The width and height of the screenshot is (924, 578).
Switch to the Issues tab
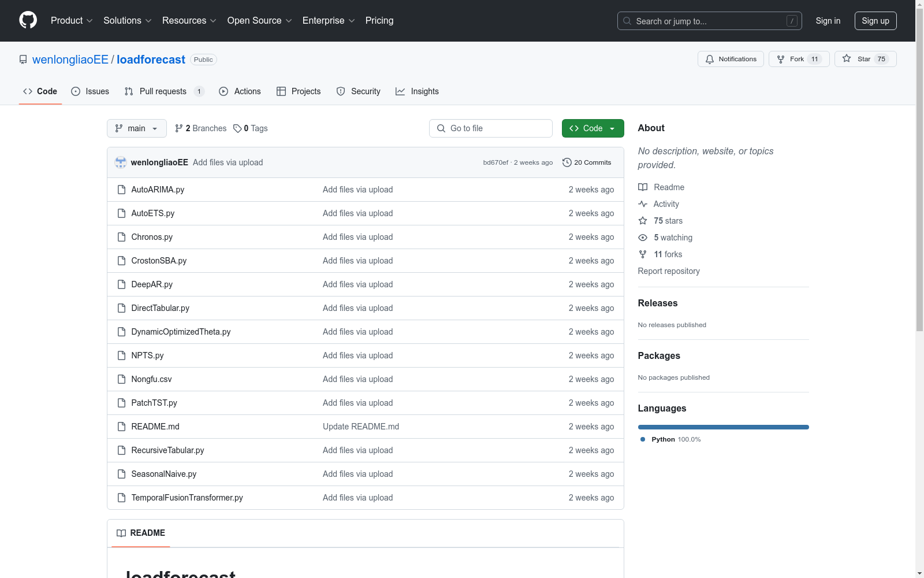(90, 91)
